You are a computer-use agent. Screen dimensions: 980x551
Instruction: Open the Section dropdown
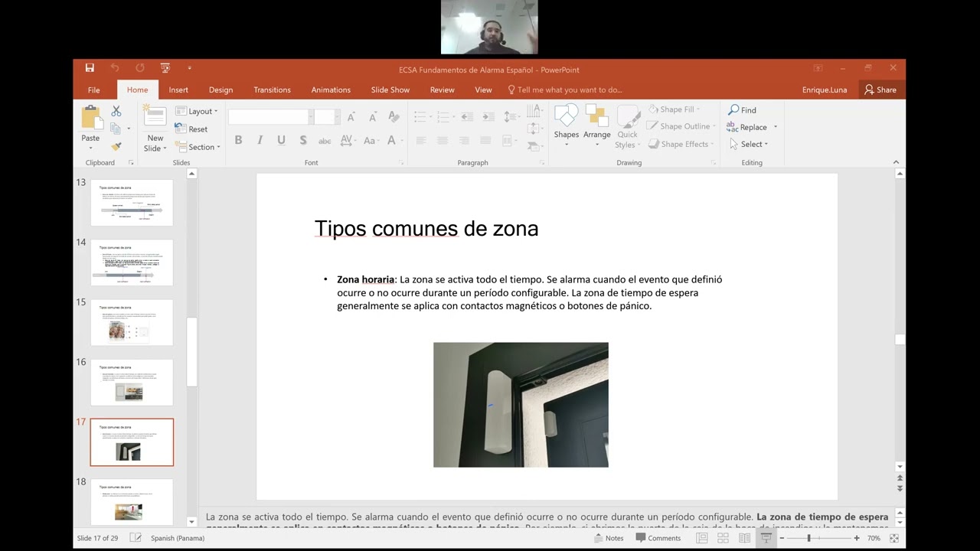point(198,147)
